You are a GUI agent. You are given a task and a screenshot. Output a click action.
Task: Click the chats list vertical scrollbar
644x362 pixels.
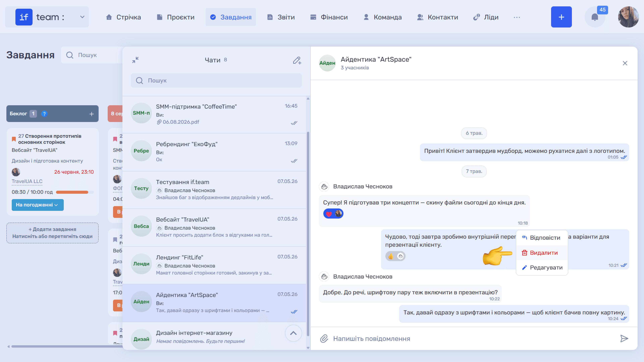pyautogui.click(x=308, y=234)
